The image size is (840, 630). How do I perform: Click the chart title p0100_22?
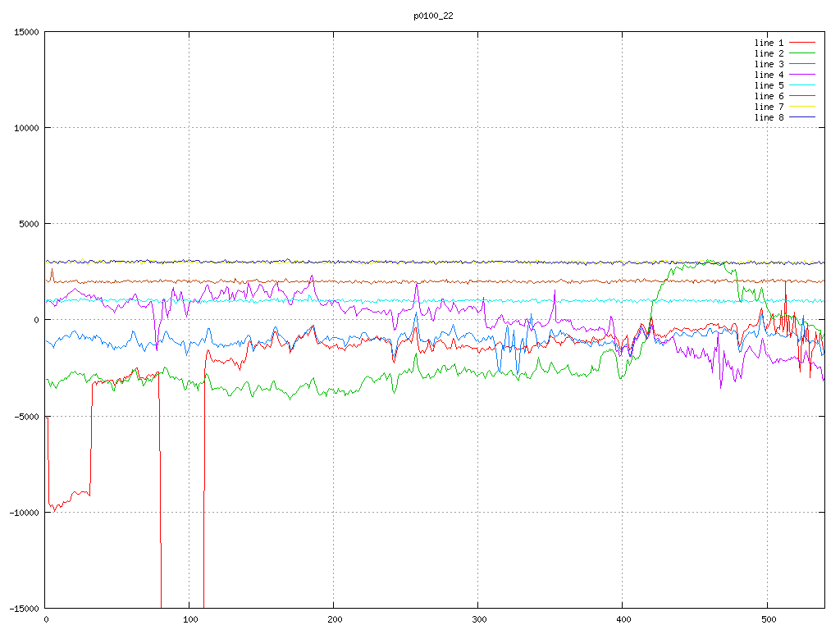coord(433,16)
